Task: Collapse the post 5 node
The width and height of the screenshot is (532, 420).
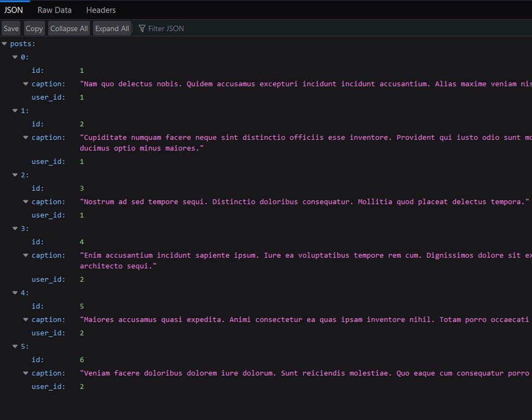Action: (15, 346)
